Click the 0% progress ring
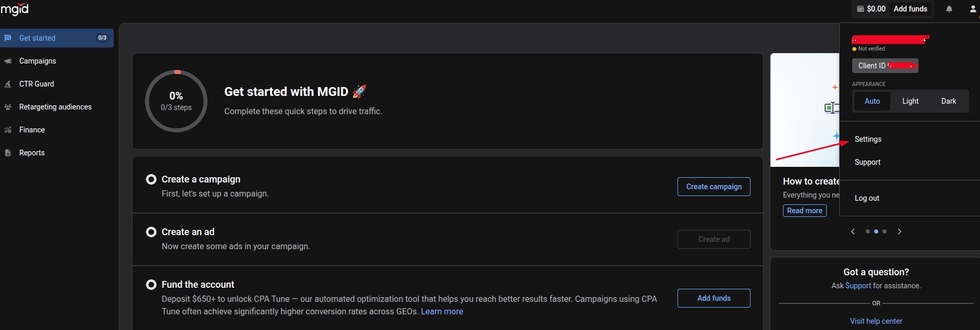The height and width of the screenshot is (330, 980). tap(176, 101)
